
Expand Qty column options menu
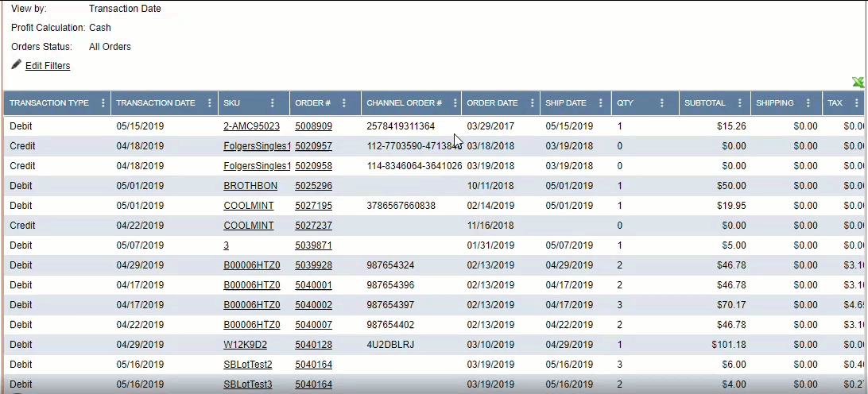[x=662, y=103]
